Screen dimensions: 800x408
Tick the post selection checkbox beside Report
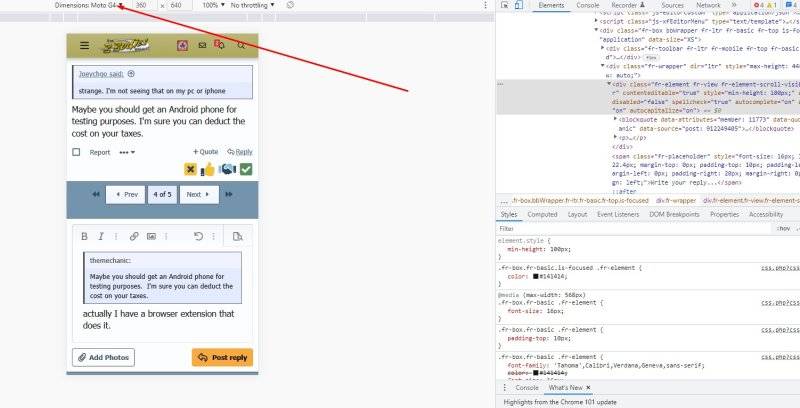76,152
